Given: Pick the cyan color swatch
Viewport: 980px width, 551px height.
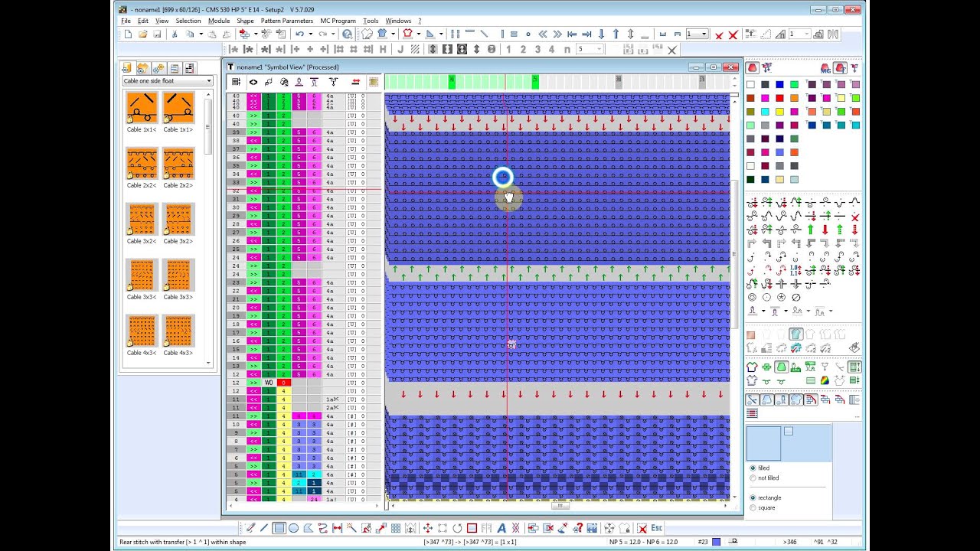Looking at the screenshot, I should point(766,112).
